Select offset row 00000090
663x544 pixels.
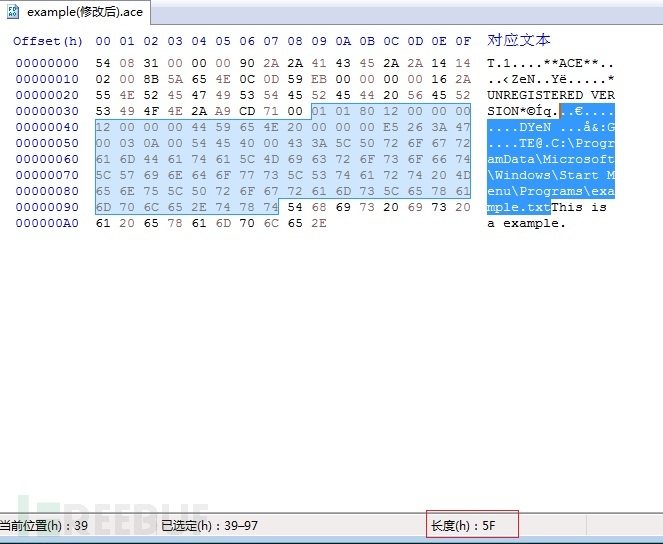point(47,208)
